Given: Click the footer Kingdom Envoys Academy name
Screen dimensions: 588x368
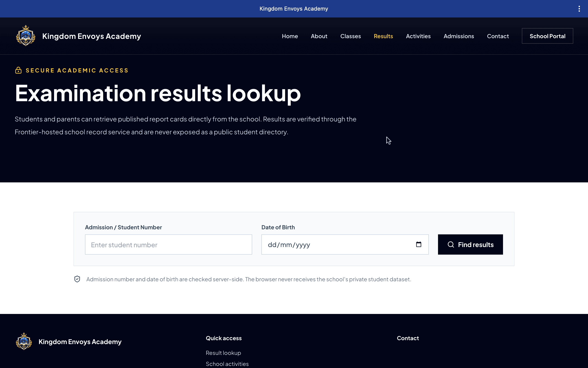Looking at the screenshot, I should [80, 342].
